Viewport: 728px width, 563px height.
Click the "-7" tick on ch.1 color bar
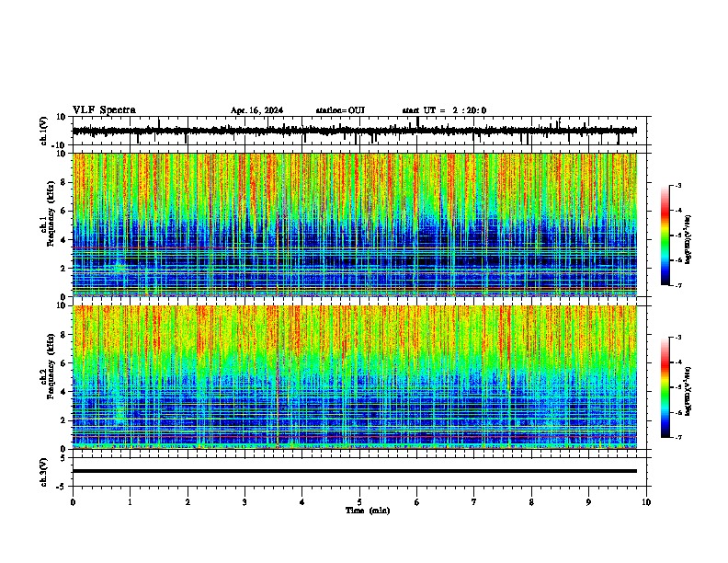678,285
